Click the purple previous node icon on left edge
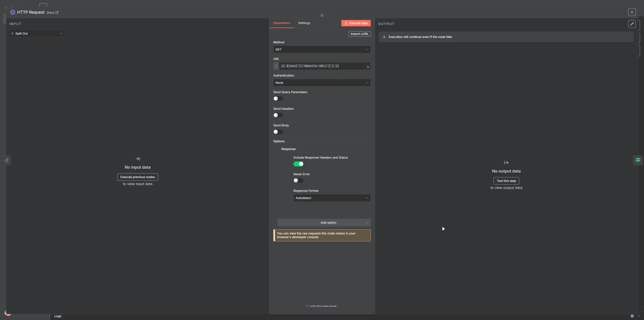The image size is (644, 320). tap(6, 160)
